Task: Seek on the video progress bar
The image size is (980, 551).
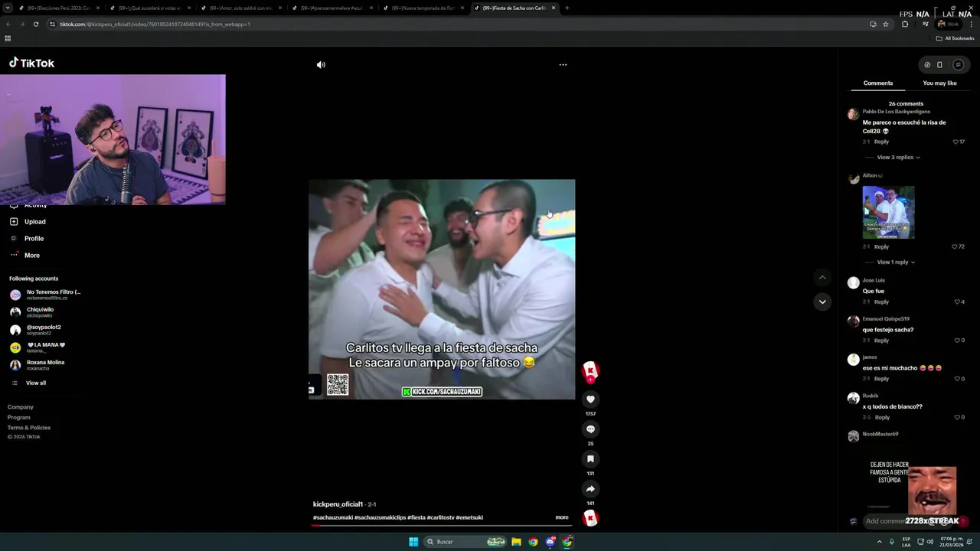Action: (441, 526)
